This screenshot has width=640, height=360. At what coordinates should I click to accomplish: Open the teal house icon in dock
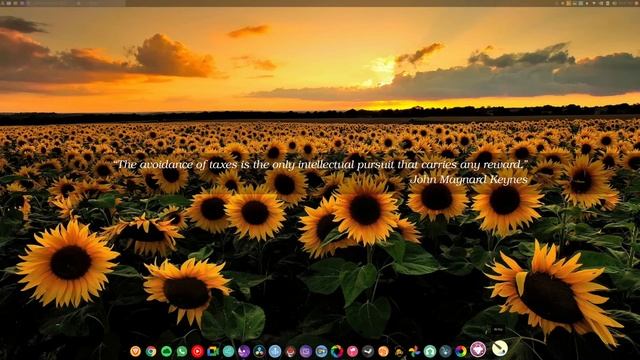tap(430, 351)
